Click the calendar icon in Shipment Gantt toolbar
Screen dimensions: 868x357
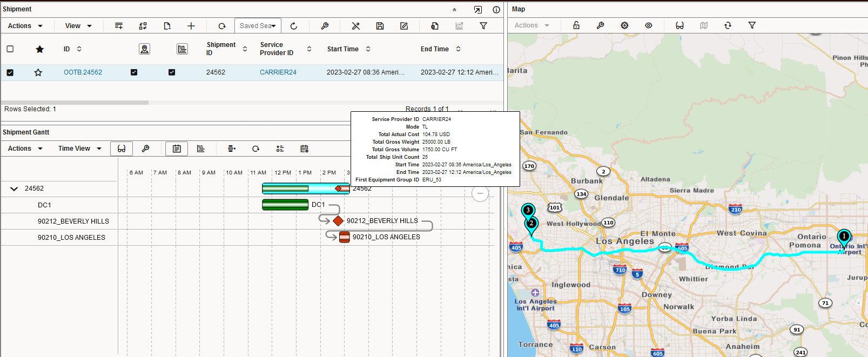pyautogui.click(x=304, y=149)
